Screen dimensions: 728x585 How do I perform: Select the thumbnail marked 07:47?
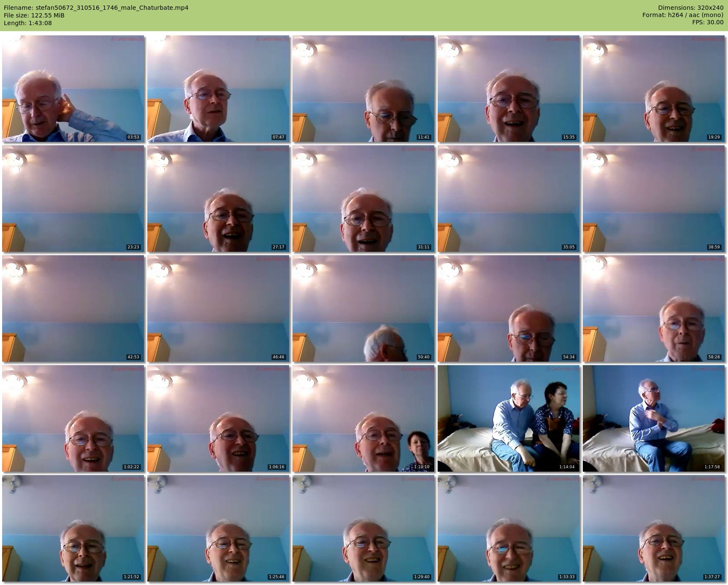pos(218,89)
